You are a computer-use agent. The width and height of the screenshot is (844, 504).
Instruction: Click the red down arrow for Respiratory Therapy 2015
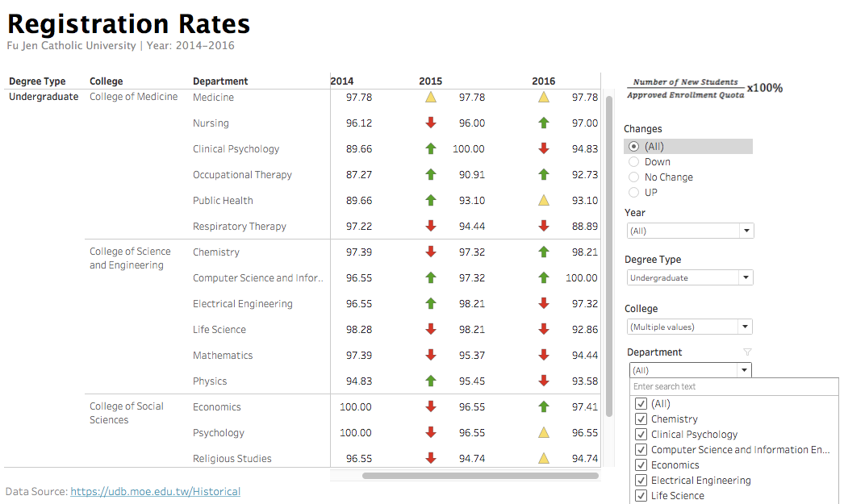pyautogui.click(x=431, y=226)
